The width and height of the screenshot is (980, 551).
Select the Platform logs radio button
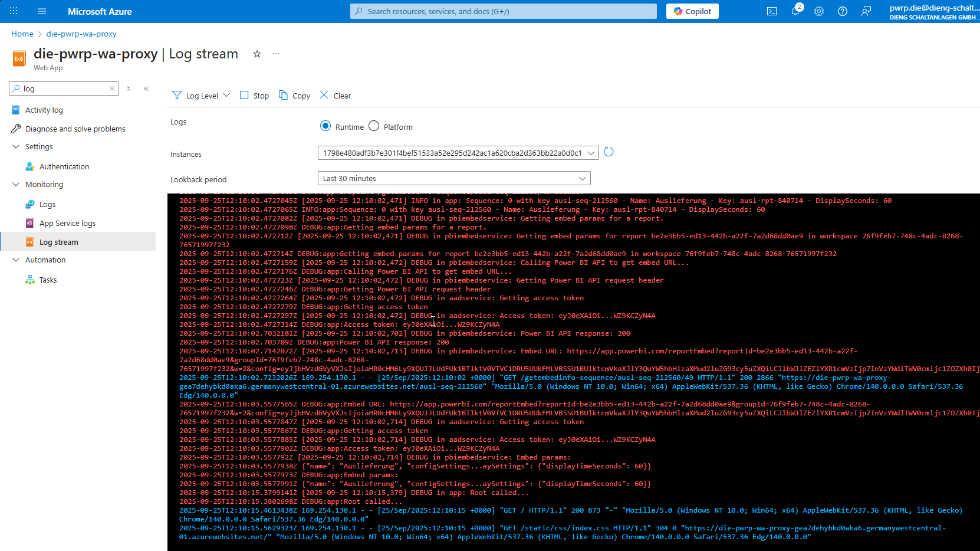374,126
